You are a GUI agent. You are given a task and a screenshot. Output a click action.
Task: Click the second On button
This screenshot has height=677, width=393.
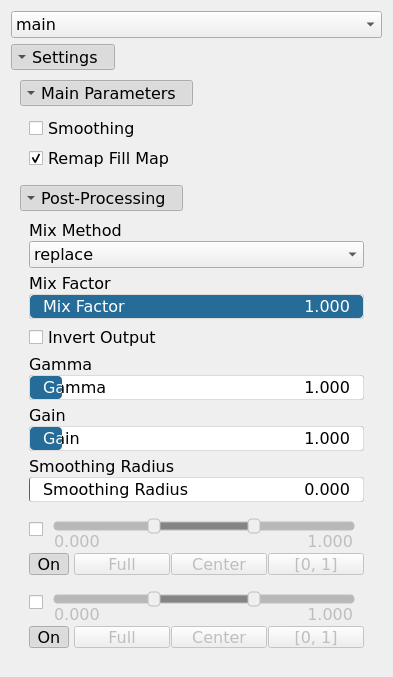(x=49, y=637)
